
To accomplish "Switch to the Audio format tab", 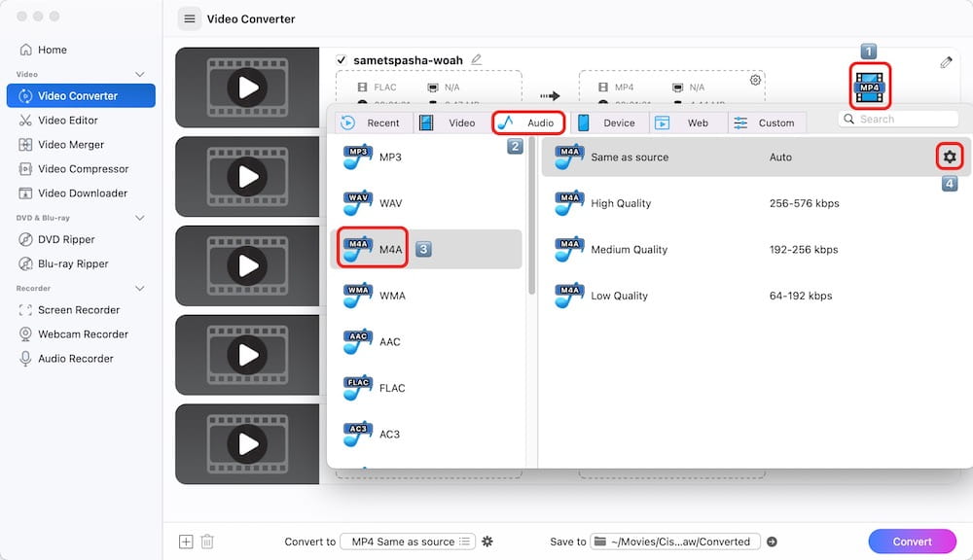I will coord(528,122).
